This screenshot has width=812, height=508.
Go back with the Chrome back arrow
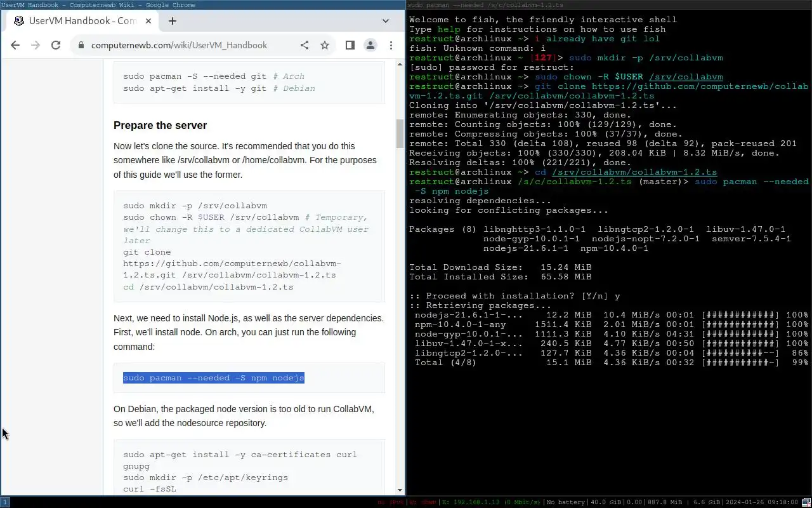[x=15, y=45]
